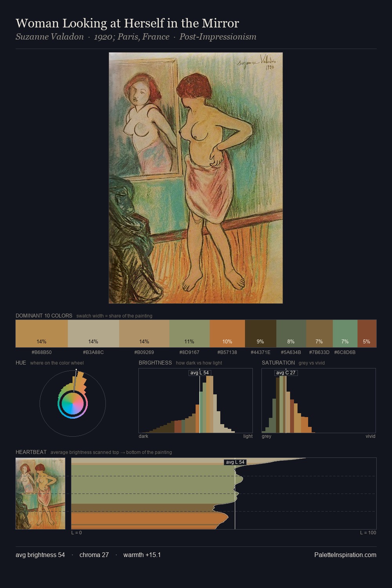Click 'swatch width = share of the painting' caption
Viewport: 392px width, 588px height.
coord(114,316)
